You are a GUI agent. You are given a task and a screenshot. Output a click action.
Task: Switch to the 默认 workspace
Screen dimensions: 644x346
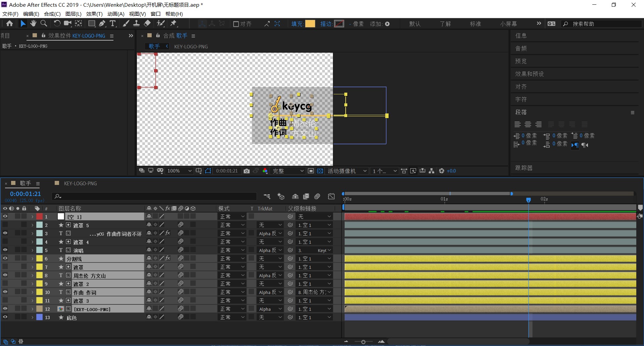tap(415, 24)
